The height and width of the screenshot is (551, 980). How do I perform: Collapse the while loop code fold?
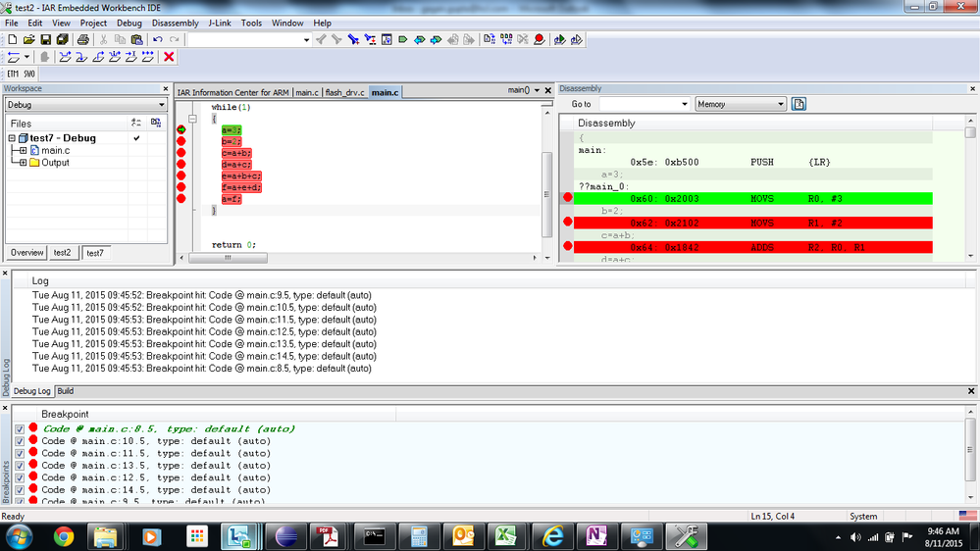point(192,119)
